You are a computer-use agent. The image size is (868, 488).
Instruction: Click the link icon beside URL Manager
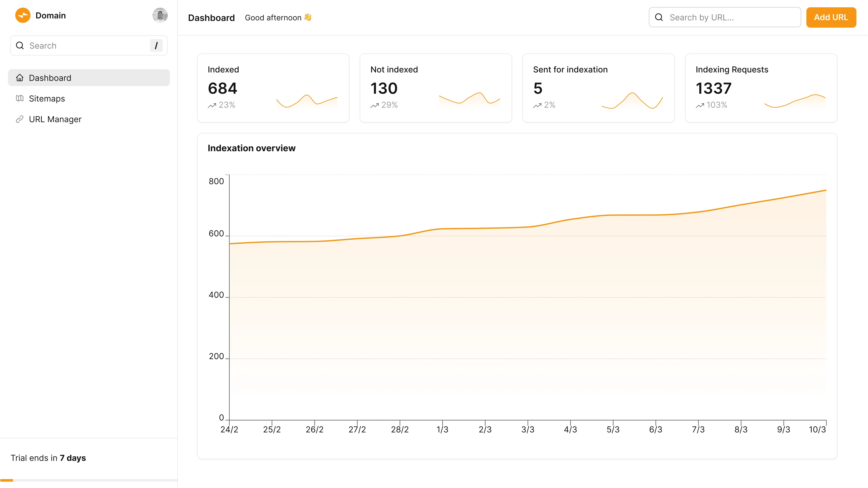pyautogui.click(x=20, y=119)
